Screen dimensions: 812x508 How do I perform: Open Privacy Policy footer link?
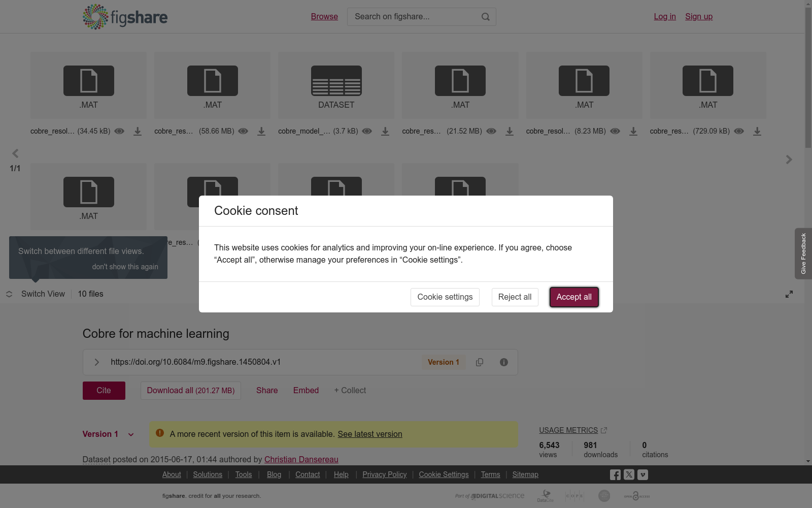coord(385,474)
